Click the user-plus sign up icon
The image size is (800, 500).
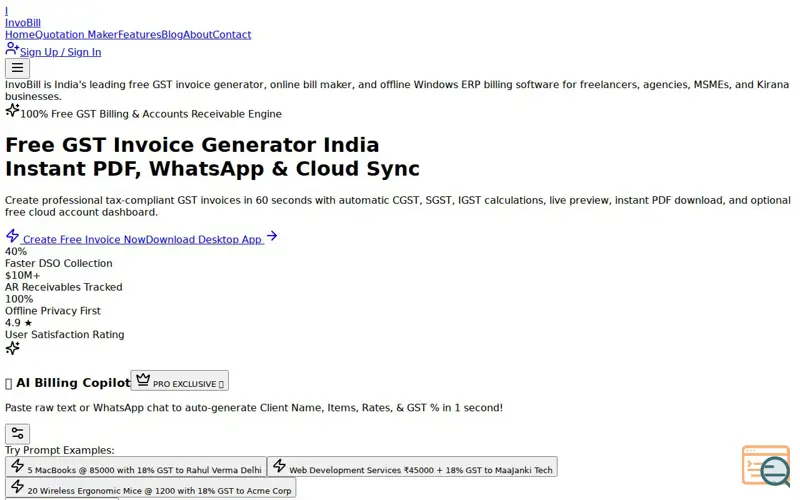tap(12, 49)
